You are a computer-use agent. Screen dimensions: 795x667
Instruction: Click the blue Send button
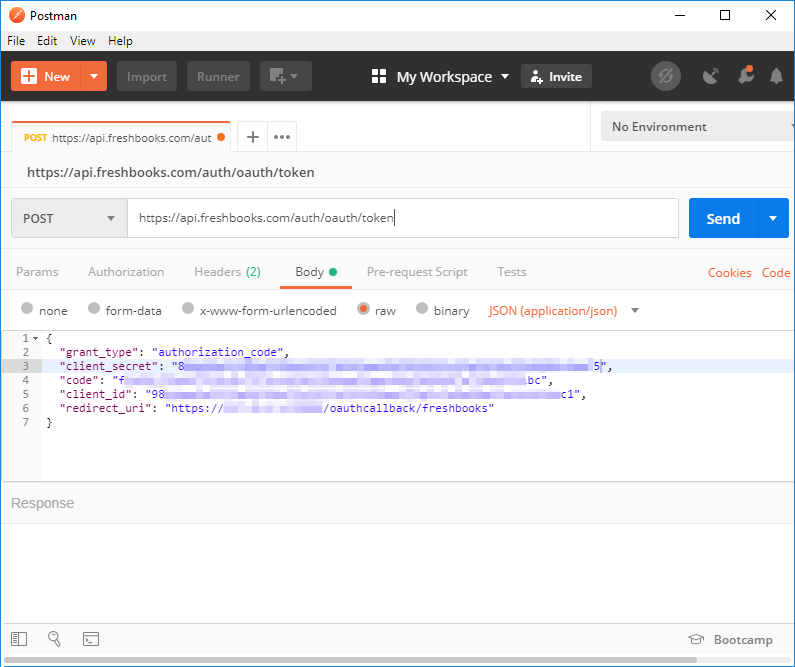[723, 218]
